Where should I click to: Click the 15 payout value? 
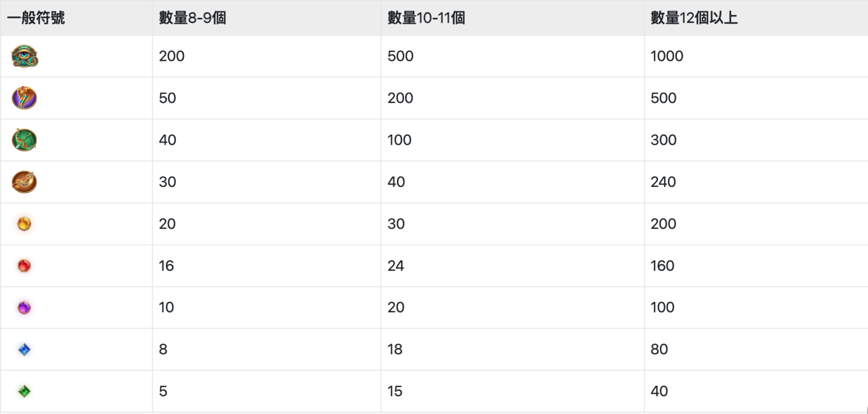pyautogui.click(x=395, y=391)
